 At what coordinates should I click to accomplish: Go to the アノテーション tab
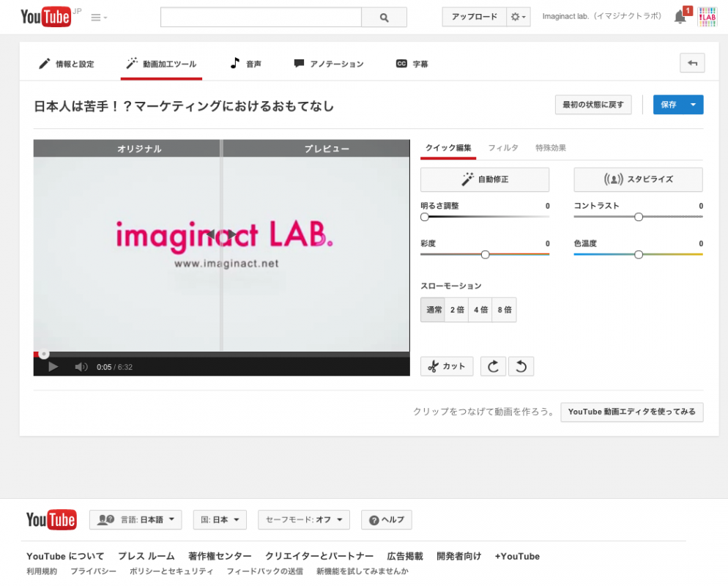(x=329, y=64)
